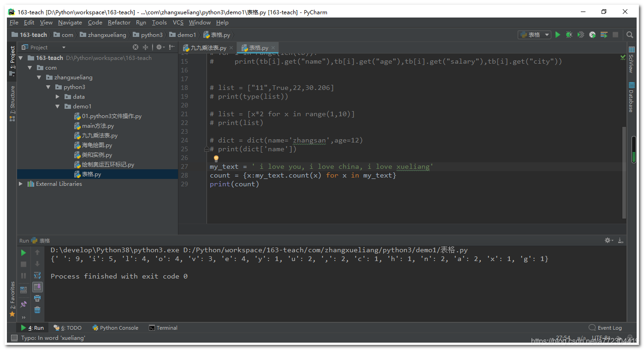Pause output in the Run panel

24,276
